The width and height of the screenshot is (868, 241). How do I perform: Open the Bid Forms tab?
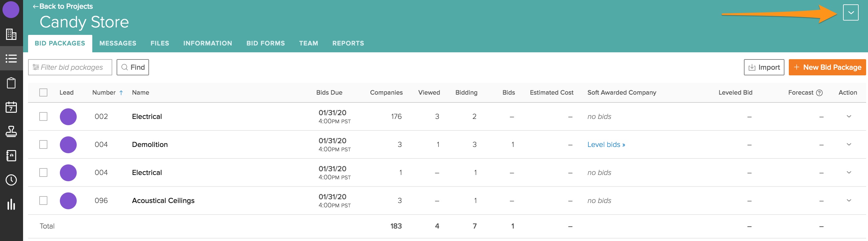click(265, 43)
